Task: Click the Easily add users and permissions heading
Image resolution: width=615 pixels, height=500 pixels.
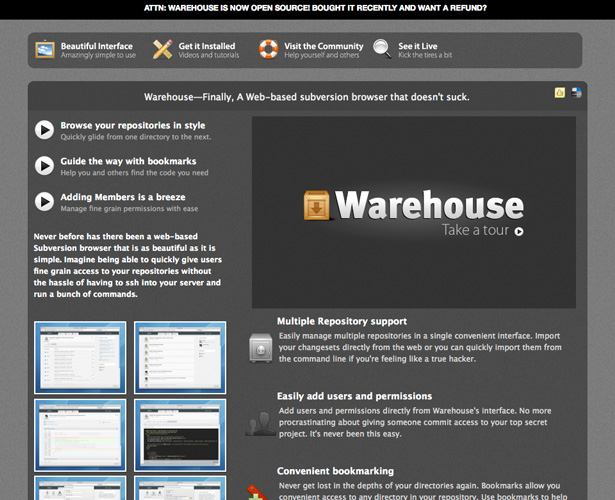Action: point(354,396)
